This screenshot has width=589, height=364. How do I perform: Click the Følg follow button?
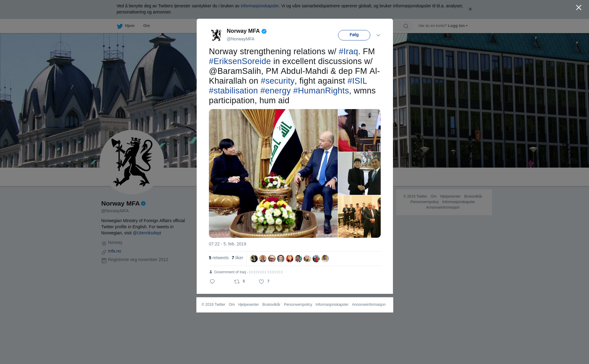point(354,35)
